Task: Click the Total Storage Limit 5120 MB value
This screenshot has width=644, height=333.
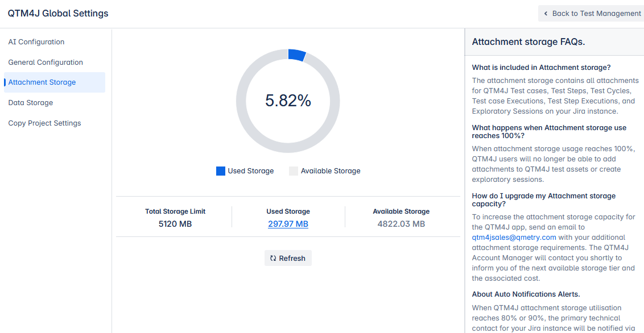Action: (175, 224)
